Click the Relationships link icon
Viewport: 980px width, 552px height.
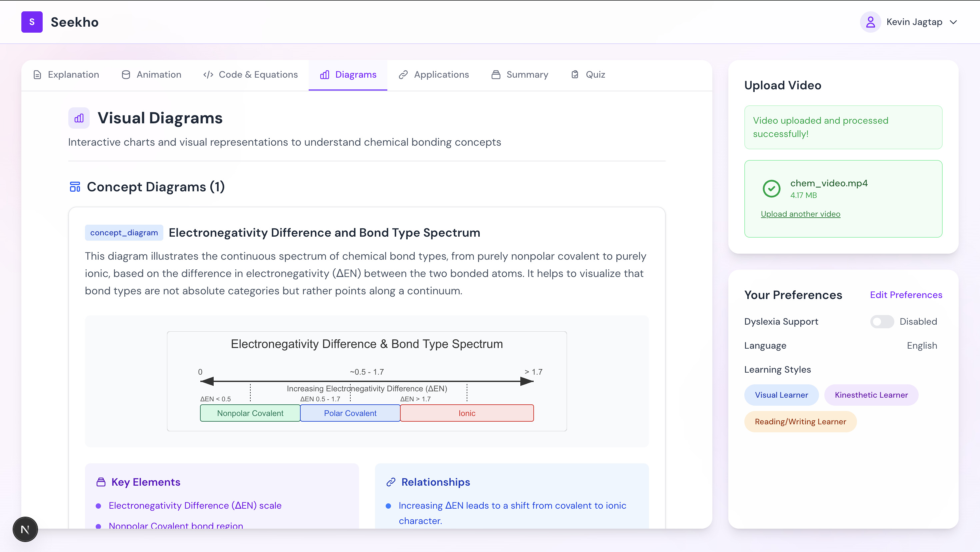[391, 482]
